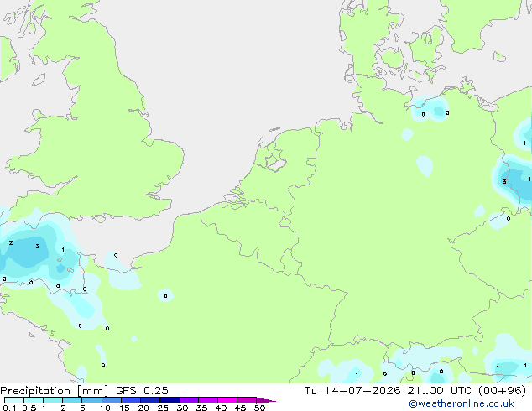The width and height of the screenshot is (532, 411).
Task: Click the '50' legend scale label
Action: (259, 408)
